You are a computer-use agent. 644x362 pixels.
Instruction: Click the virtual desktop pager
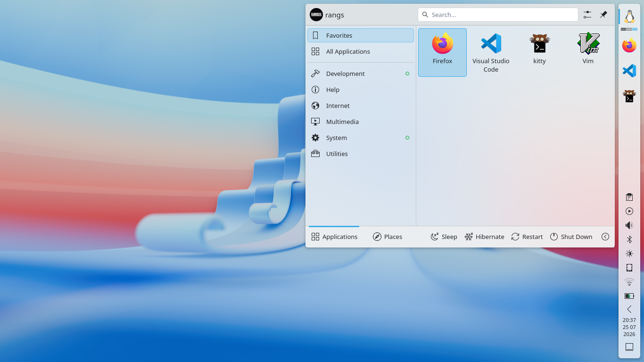click(629, 29)
